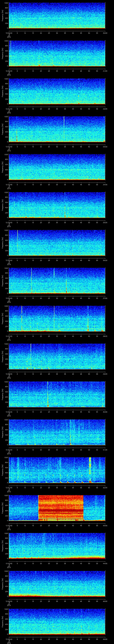Image resolution: width=114 pixels, height=644 pixels.
Task: Click the vertical spike near 34 seconds in the 12:32 spectrogram
Action: 64,128
